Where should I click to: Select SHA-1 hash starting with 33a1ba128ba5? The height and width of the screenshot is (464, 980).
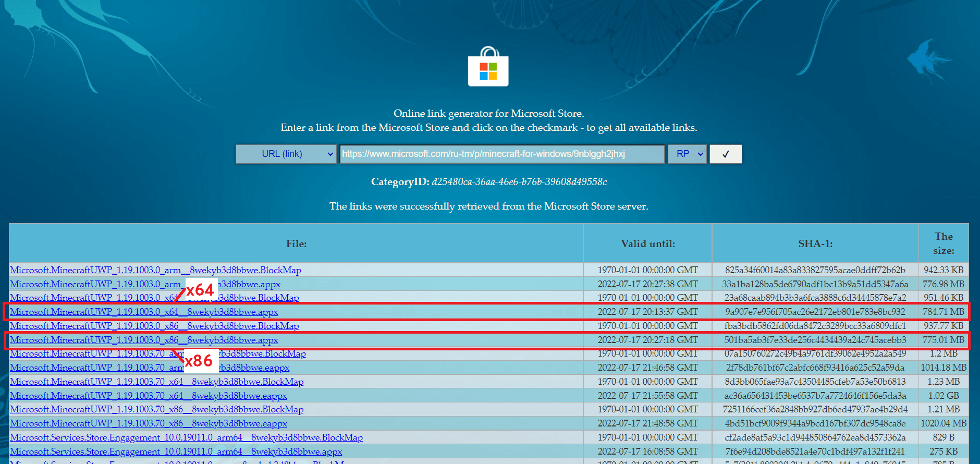815,284
